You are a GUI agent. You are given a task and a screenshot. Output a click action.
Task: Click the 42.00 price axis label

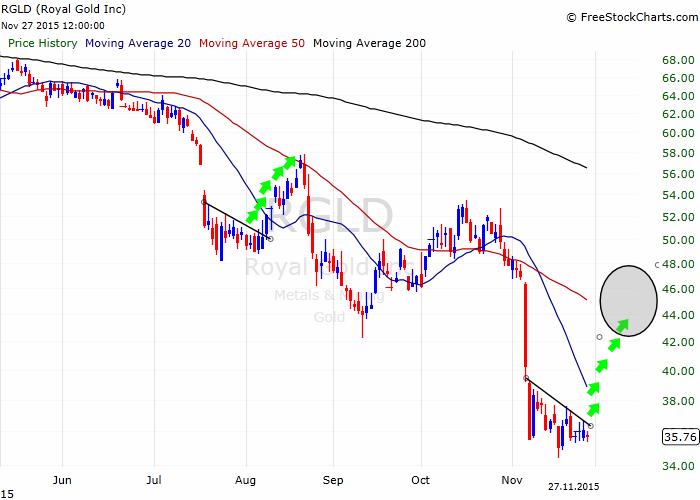point(679,342)
